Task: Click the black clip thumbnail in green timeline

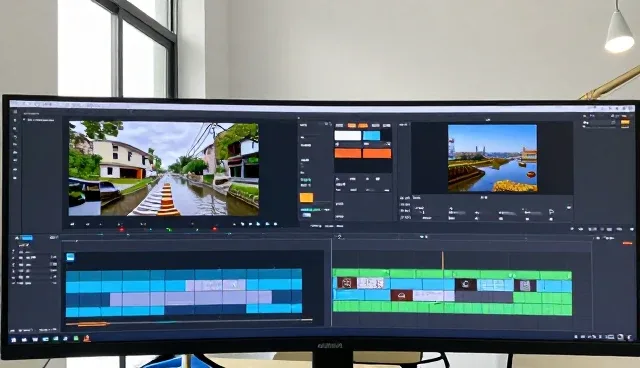Action: [466, 284]
